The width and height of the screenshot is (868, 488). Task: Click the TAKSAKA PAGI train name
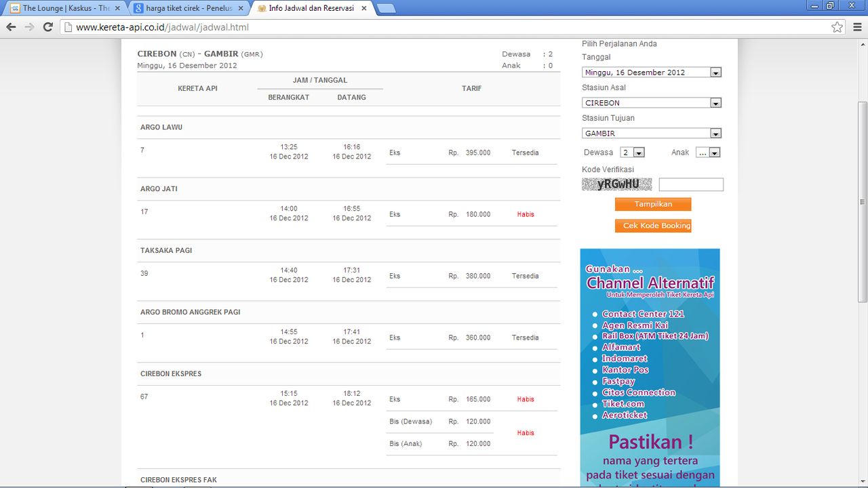(166, 251)
